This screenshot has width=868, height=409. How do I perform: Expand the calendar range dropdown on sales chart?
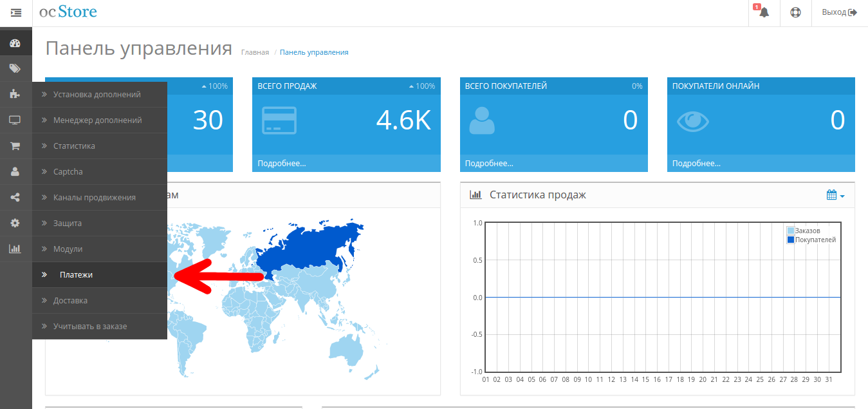coord(835,195)
